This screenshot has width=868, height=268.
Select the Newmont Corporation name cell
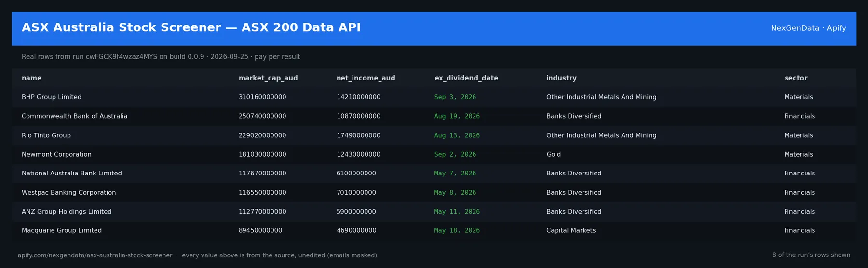pyautogui.click(x=56, y=154)
